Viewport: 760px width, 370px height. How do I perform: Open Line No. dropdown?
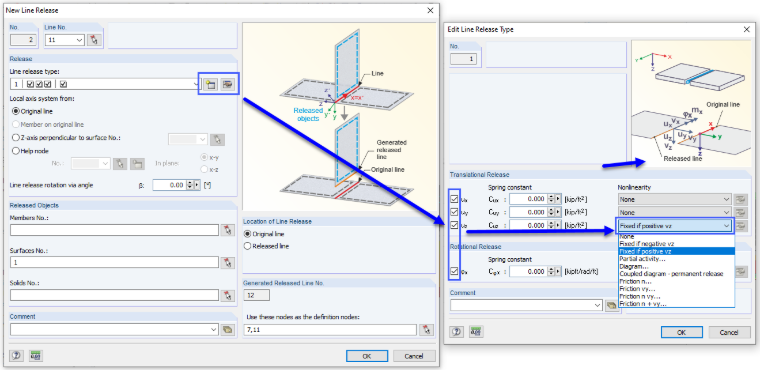tap(80, 40)
